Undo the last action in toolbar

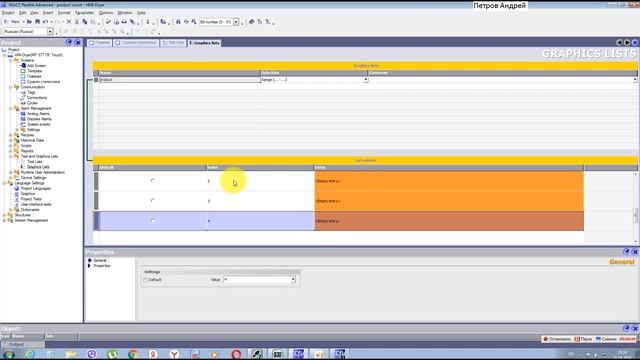45,22
